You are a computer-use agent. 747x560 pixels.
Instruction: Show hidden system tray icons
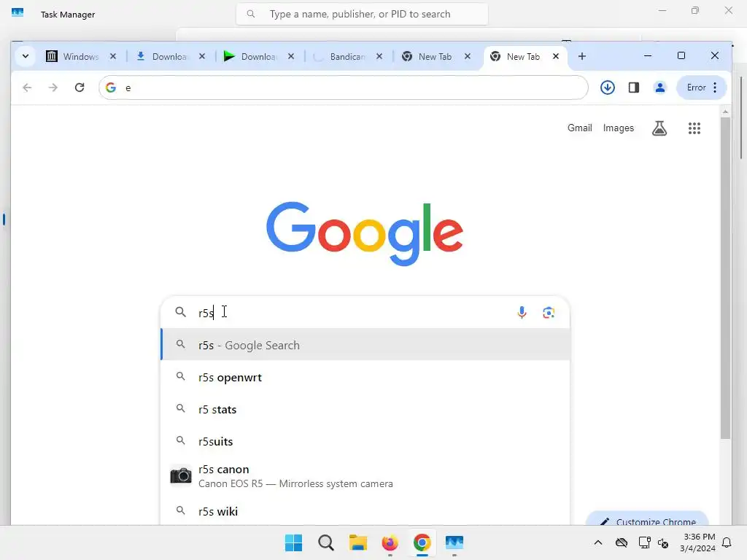coord(598,542)
